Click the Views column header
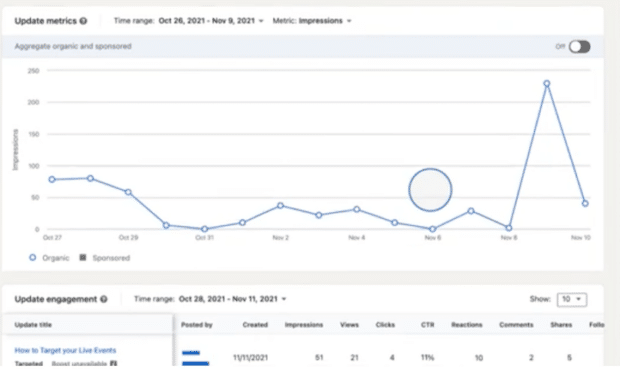 tap(349, 325)
